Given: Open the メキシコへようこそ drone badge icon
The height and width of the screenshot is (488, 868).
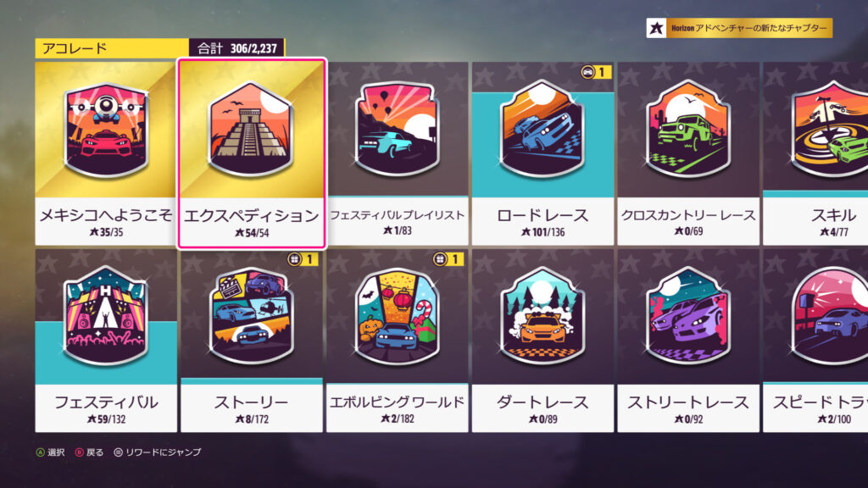Looking at the screenshot, I should coord(106,130).
